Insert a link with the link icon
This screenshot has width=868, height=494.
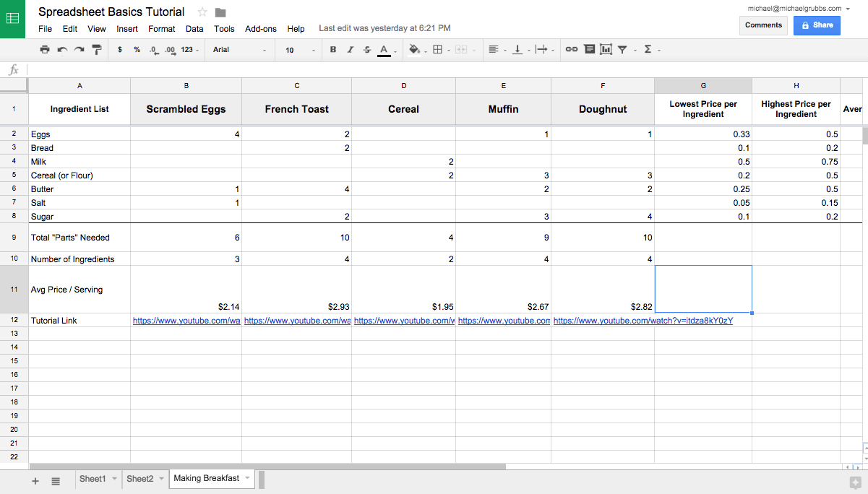point(571,49)
